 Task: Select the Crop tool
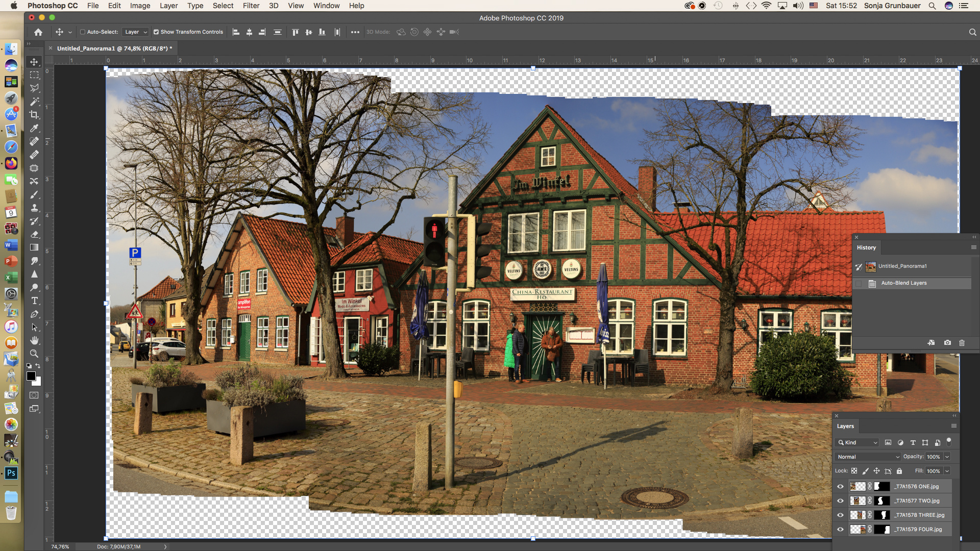tap(34, 115)
